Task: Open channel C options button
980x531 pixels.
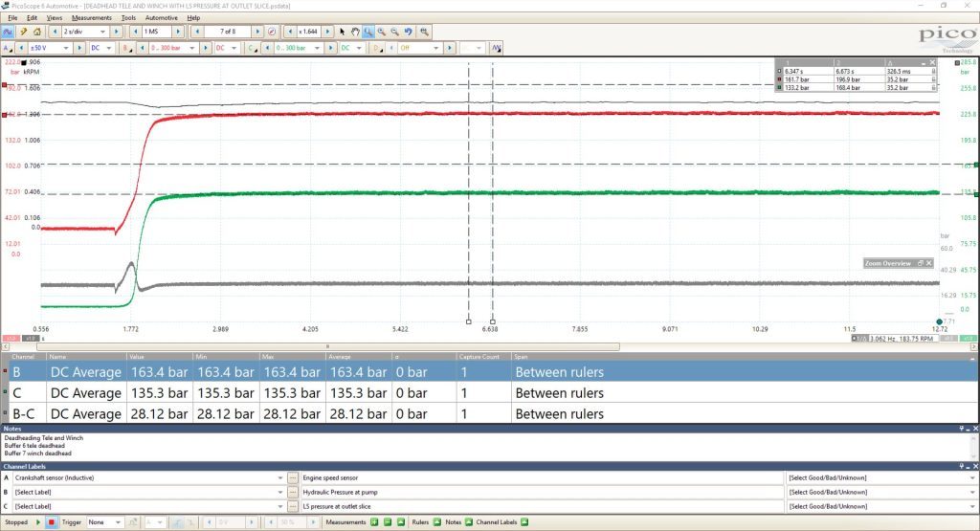Action: [x=253, y=48]
